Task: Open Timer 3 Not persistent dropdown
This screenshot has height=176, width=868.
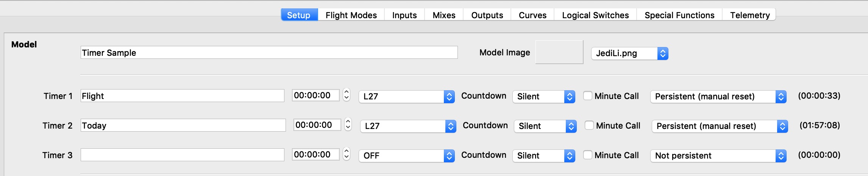Action: [718, 156]
